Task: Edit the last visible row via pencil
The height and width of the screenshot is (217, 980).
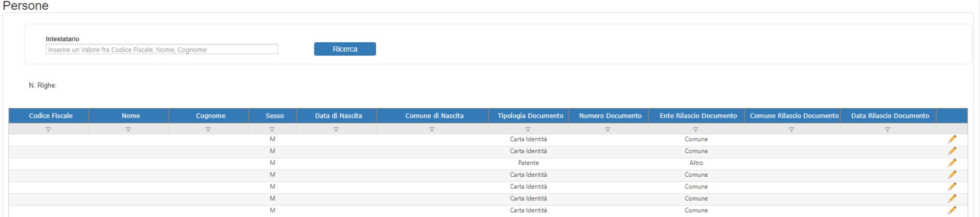Action: click(x=952, y=210)
